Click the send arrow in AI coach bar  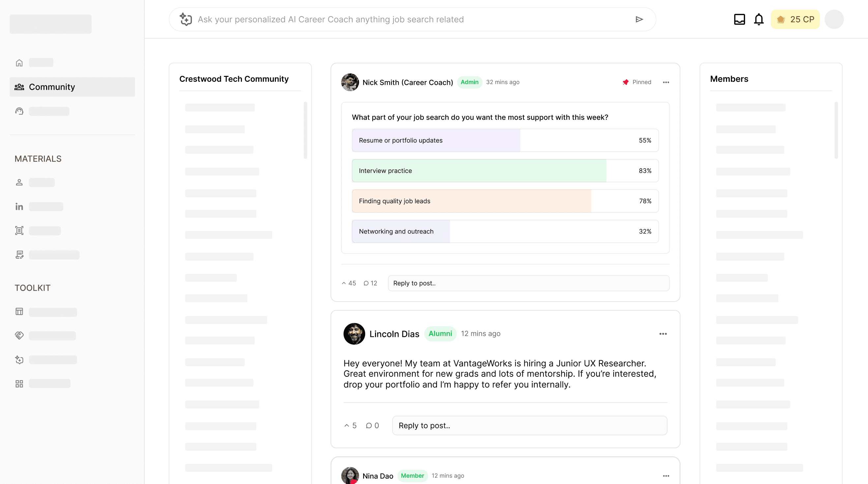point(639,19)
